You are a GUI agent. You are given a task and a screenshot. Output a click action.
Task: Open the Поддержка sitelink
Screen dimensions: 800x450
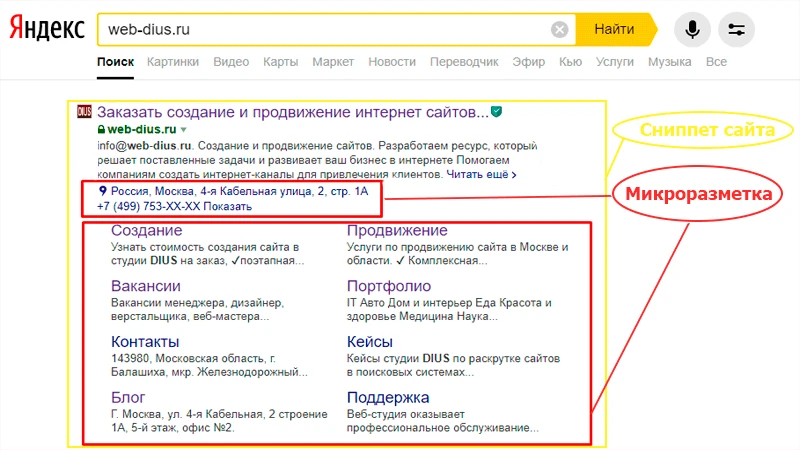pos(388,397)
